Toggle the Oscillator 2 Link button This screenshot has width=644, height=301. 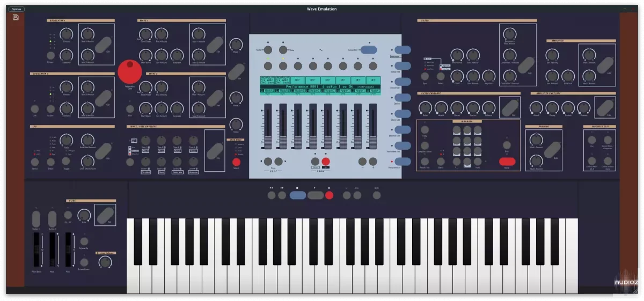35,108
